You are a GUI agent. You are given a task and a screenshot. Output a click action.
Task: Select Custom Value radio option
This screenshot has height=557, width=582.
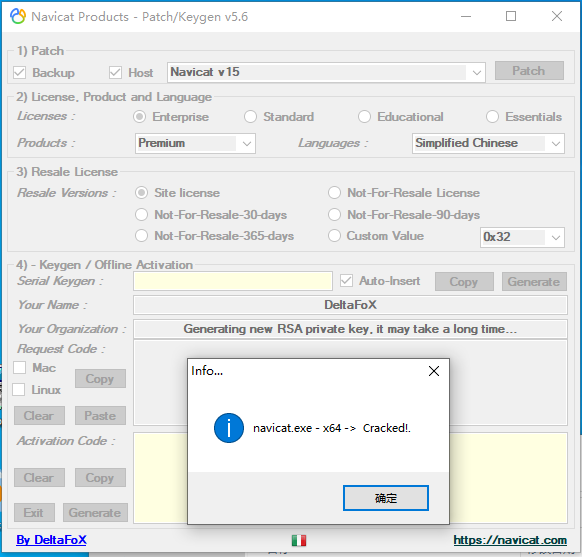pos(334,236)
